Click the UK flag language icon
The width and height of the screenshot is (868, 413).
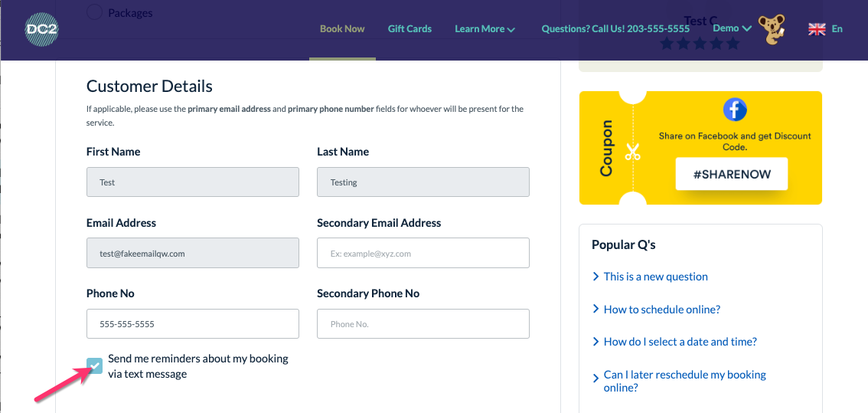pyautogui.click(x=817, y=29)
